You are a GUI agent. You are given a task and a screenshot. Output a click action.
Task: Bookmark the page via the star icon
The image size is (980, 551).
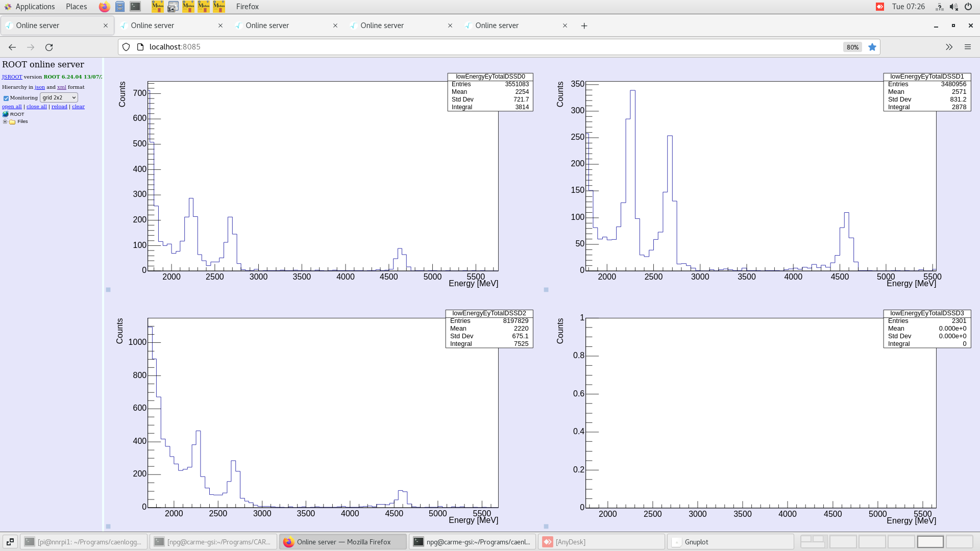872,47
